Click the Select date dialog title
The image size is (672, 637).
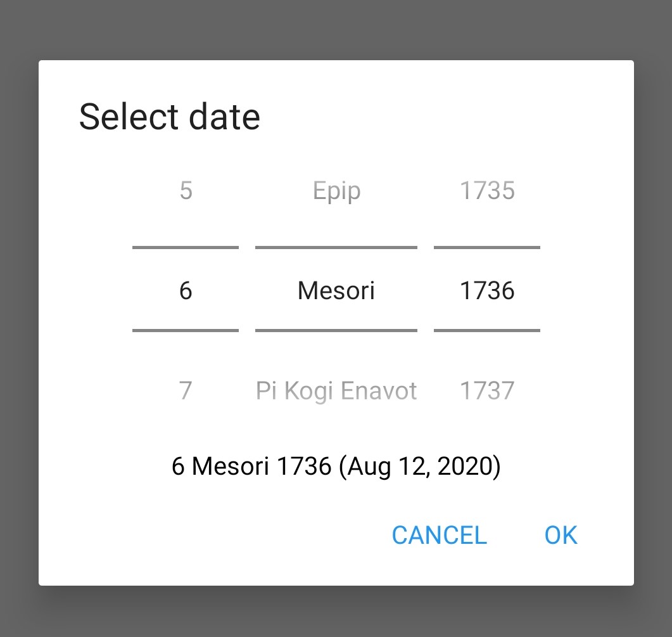(170, 117)
